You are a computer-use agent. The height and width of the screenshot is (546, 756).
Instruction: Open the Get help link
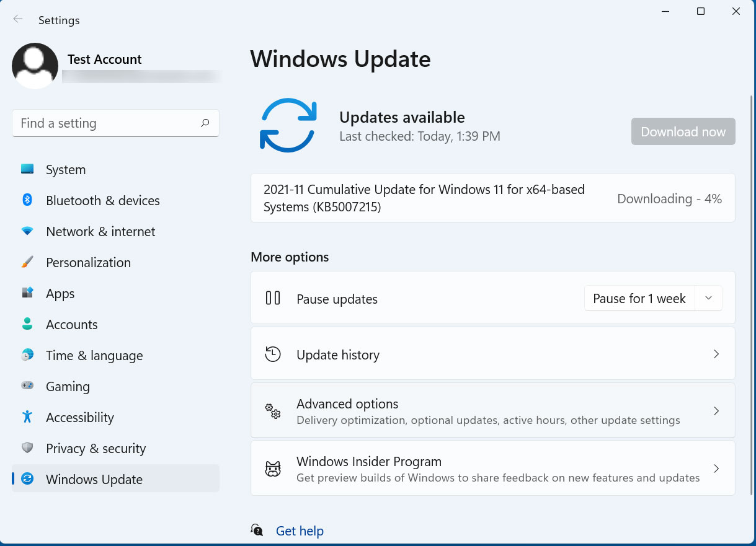(x=300, y=531)
